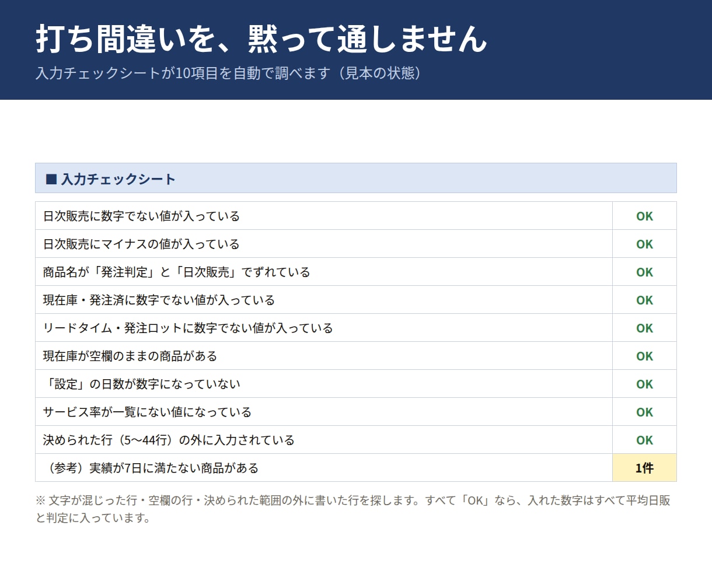Click the OK cell for マイナスの値 row
The width and height of the screenshot is (712, 588).
tap(644, 244)
